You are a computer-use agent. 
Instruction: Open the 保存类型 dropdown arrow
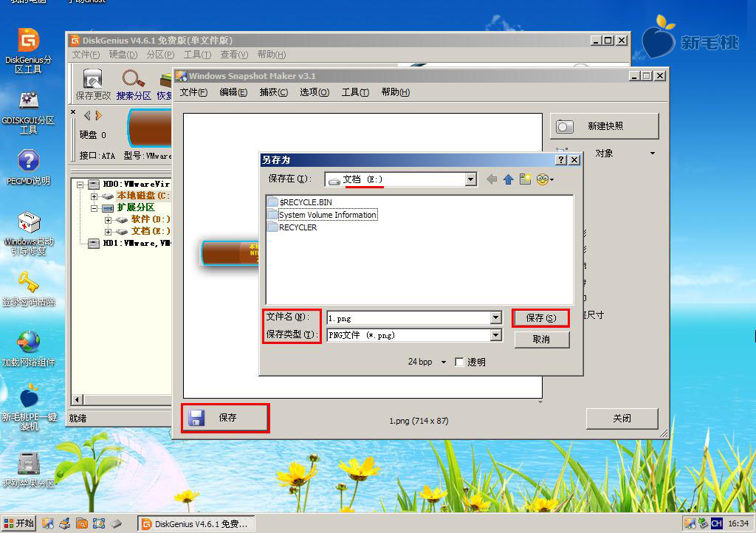[x=496, y=335]
